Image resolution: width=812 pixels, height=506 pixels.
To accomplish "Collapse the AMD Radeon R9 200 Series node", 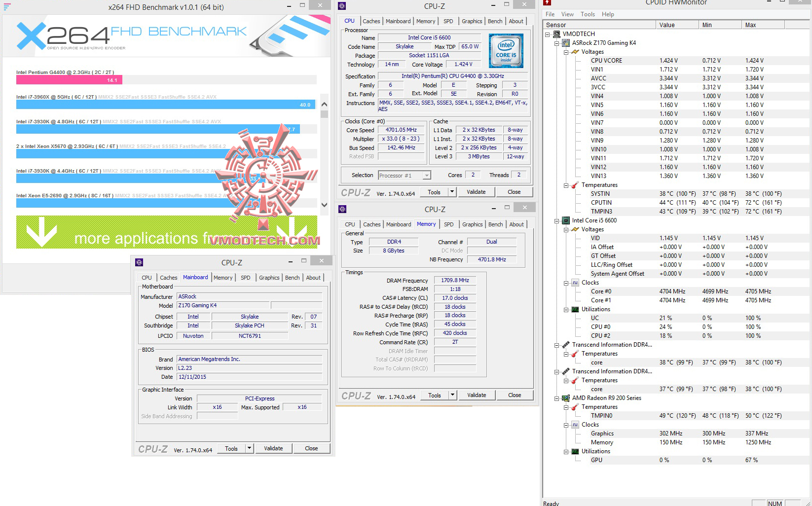I will coord(557,398).
